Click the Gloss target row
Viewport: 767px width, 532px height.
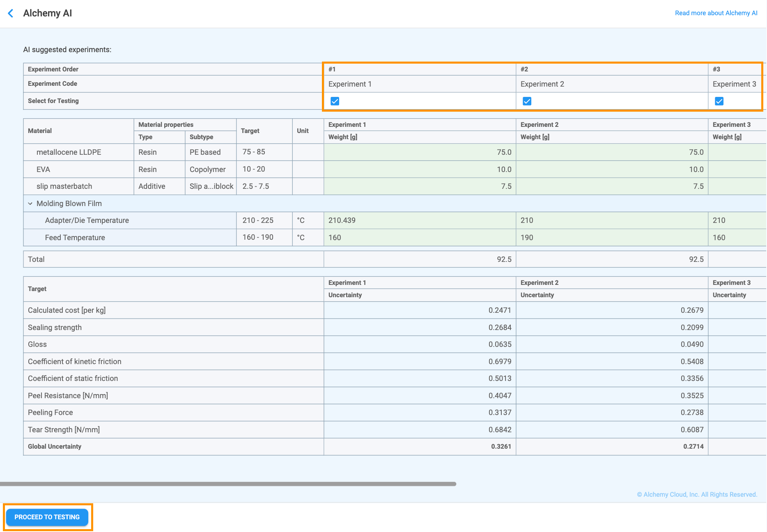coord(395,344)
